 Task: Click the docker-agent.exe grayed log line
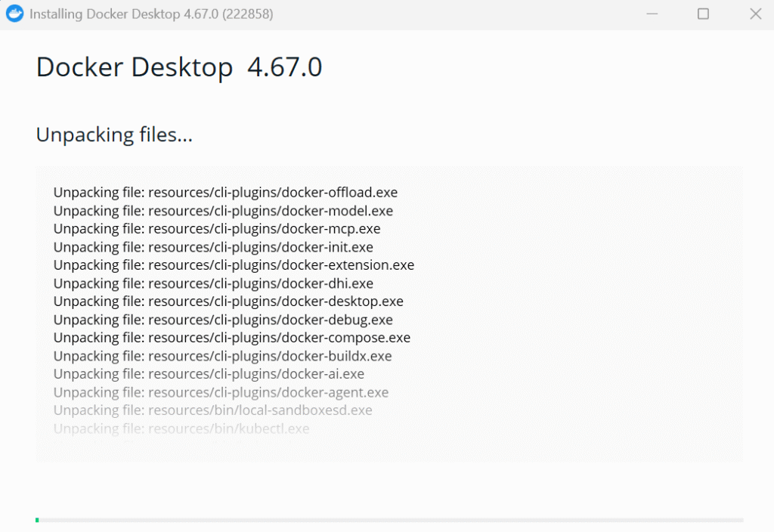coord(221,392)
